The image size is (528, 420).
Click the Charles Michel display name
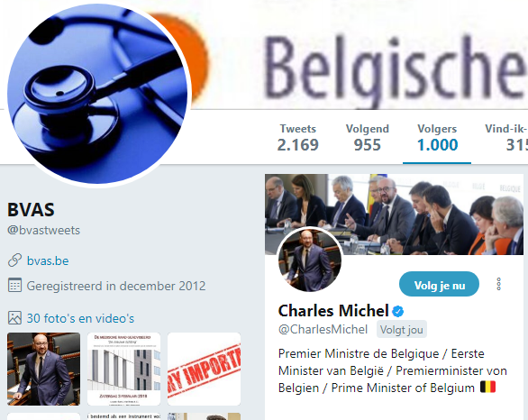[x=333, y=311]
